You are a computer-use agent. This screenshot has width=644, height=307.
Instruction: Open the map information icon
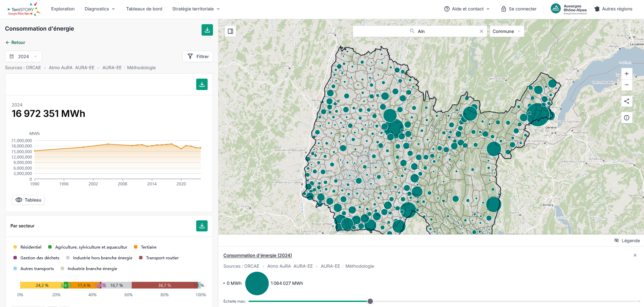627,118
